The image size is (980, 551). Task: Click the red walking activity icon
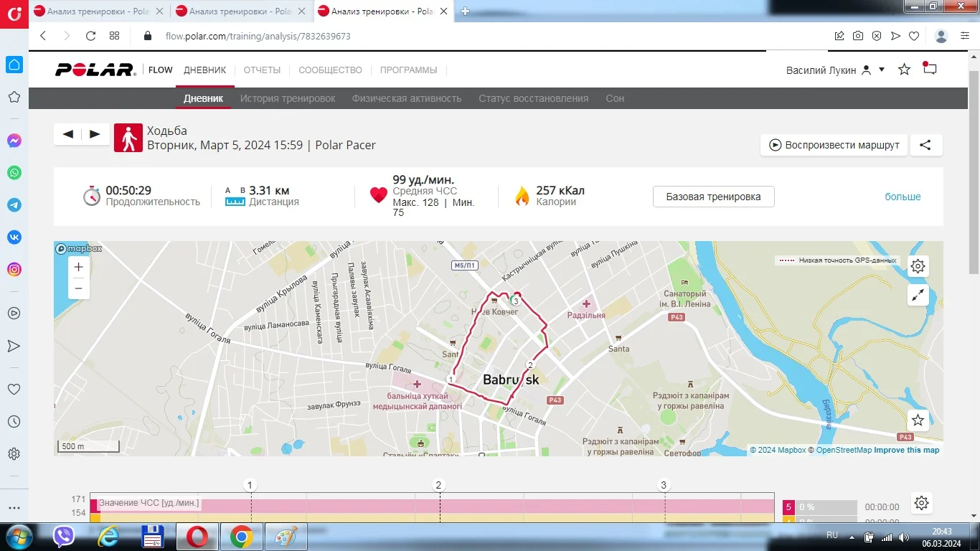[x=128, y=138]
